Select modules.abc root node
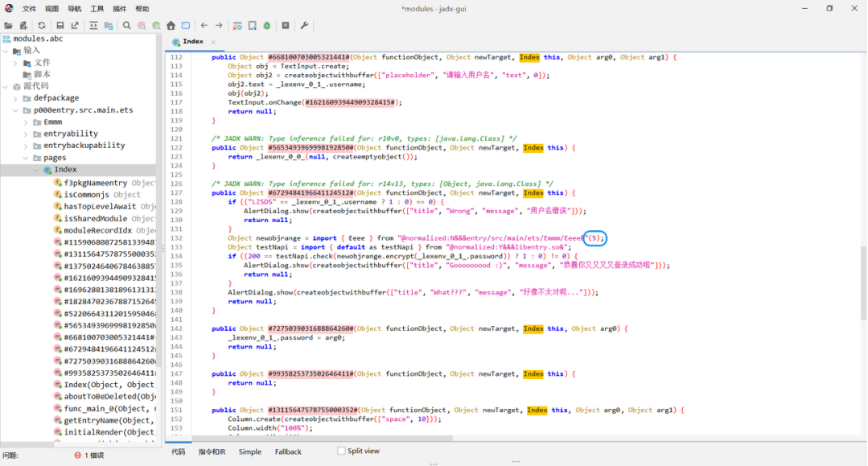The width and height of the screenshot is (868, 466). click(38, 39)
